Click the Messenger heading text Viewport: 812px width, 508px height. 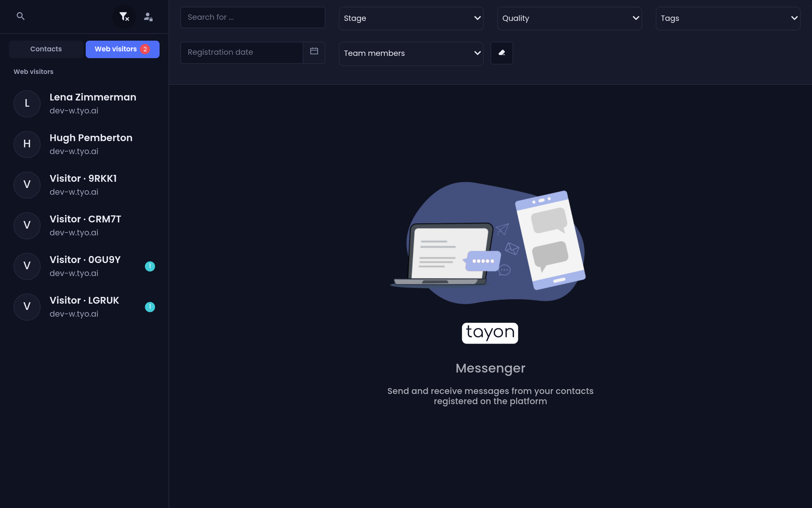pos(490,368)
